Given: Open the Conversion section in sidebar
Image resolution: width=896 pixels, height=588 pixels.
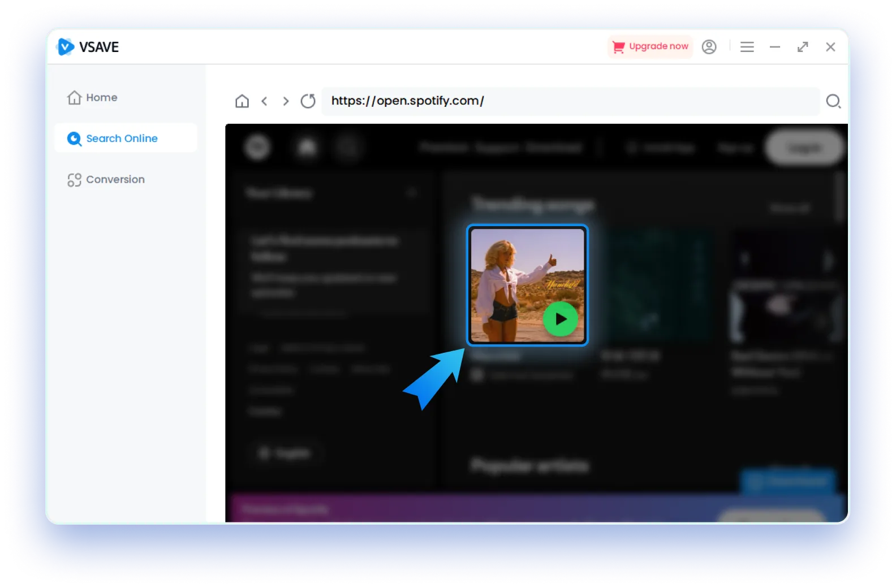Looking at the screenshot, I should point(106,180).
